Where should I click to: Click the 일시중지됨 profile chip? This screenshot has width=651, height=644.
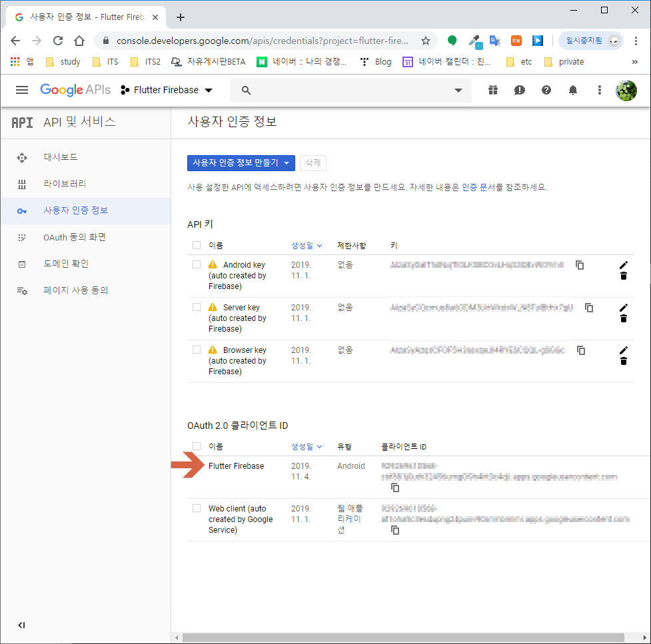pyautogui.click(x=590, y=41)
